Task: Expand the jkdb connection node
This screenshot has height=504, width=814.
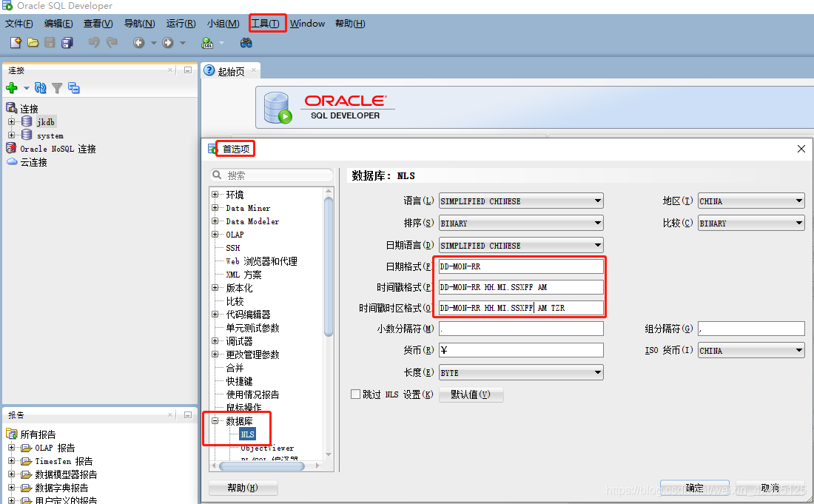Action: [x=11, y=122]
